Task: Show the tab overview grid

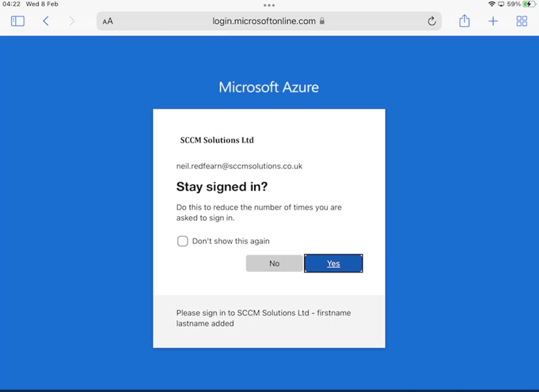Action: click(x=522, y=21)
